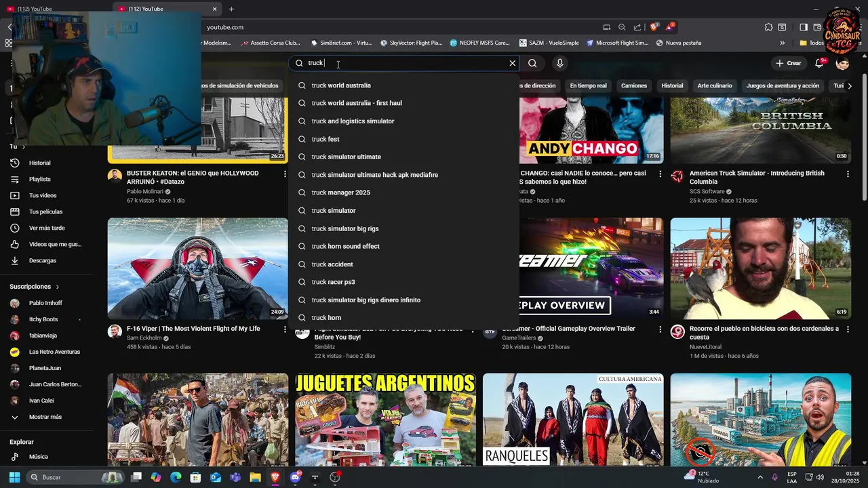Open Ivan Calei subscription channel
This screenshot has width=868, height=488.
click(46, 401)
